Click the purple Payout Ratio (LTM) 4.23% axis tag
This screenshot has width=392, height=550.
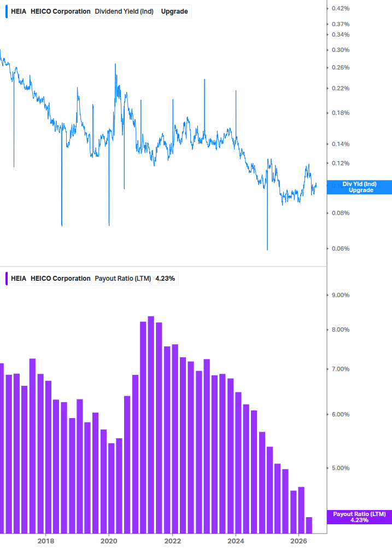[359, 517]
